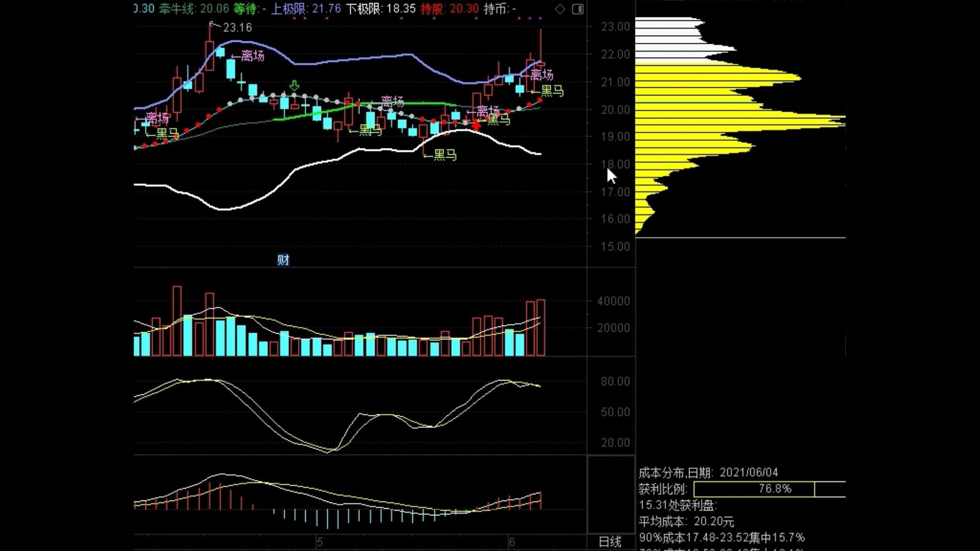This screenshot has height=551, width=980.
Task: Click the 牵牛线 indicator value label
Action: pos(194,9)
